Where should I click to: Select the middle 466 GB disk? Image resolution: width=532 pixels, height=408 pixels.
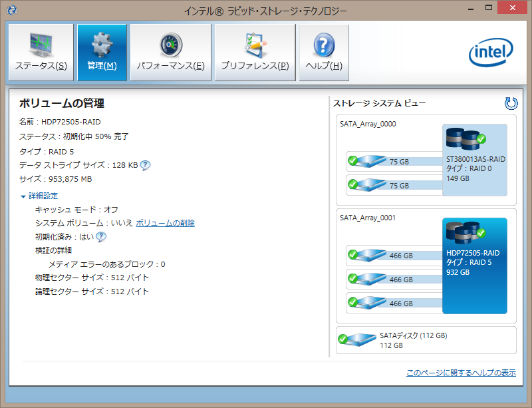pyautogui.click(x=366, y=279)
